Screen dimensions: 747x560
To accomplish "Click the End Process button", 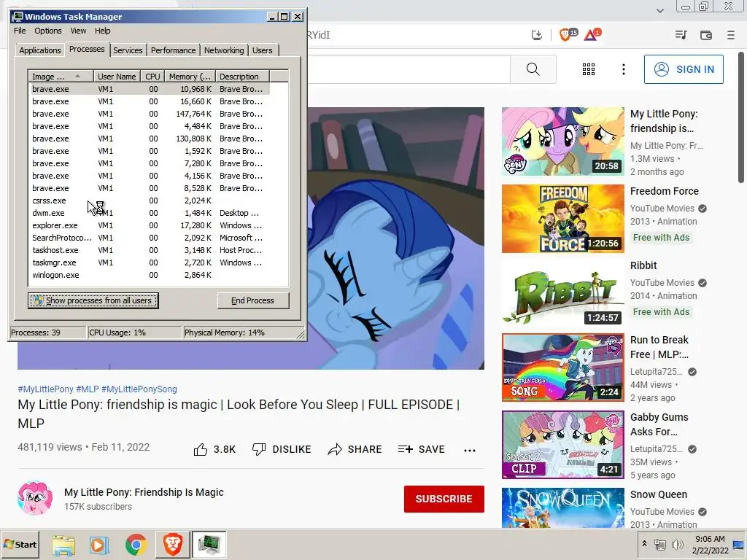I will point(253,300).
